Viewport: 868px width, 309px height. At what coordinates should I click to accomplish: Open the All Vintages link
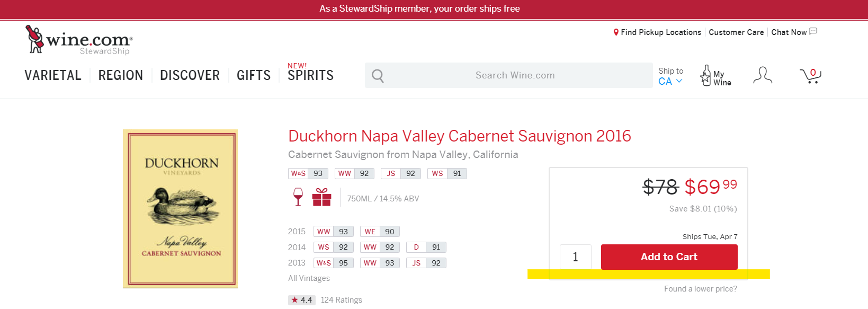pyautogui.click(x=309, y=278)
